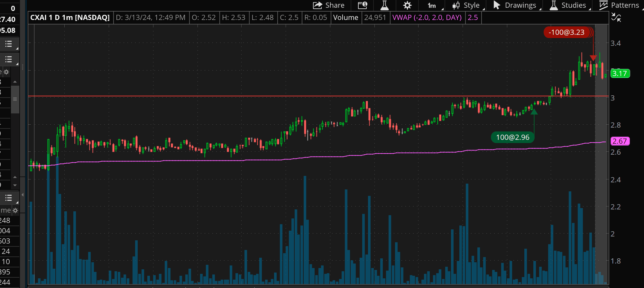Click the left panel scrollbar thumb

15,99
